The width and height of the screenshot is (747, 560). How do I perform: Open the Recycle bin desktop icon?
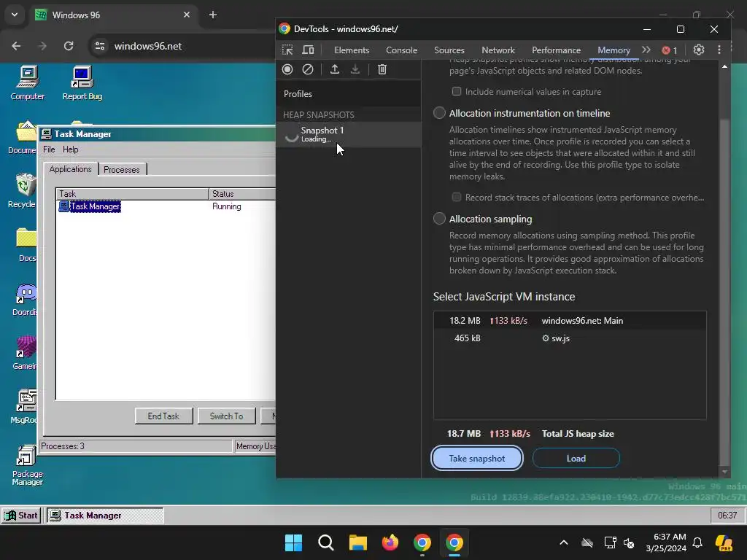point(23,191)
